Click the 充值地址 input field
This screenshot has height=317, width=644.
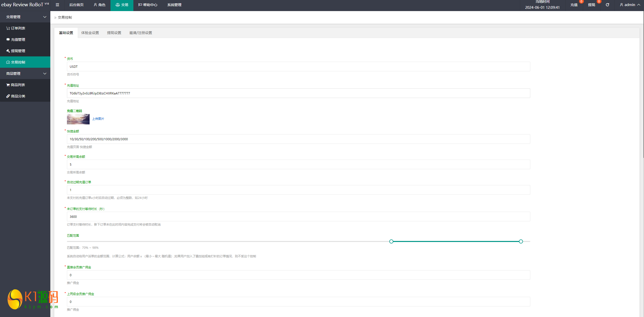[298, 93]
